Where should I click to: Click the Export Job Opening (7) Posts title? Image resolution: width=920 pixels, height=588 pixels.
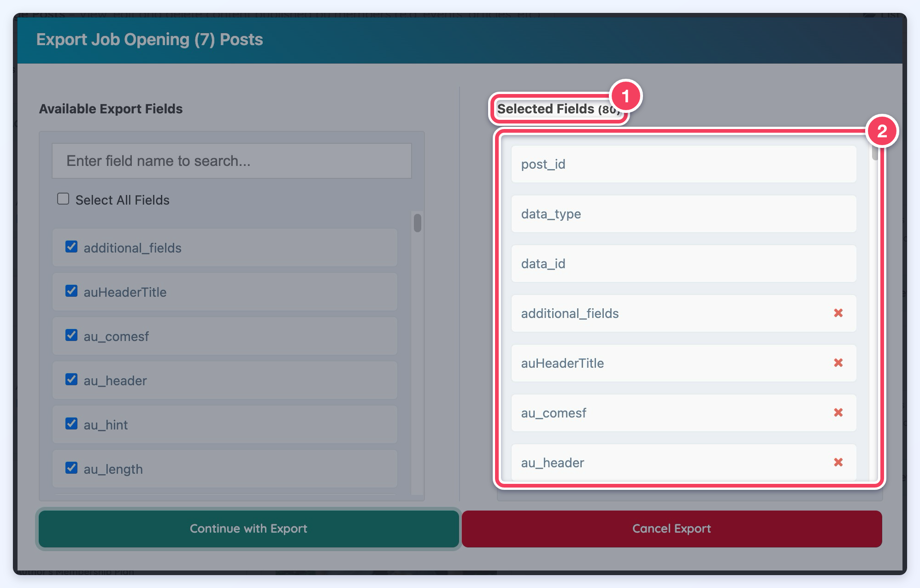click(x=150, y=40)
